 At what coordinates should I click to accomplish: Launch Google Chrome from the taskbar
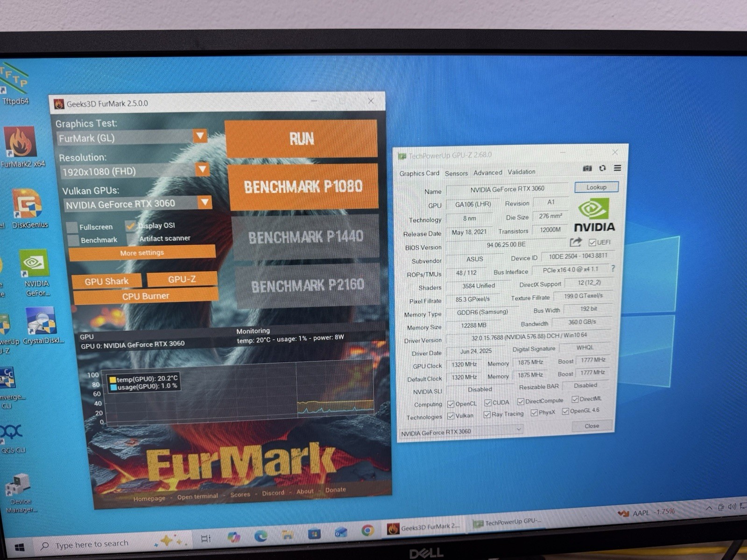(367, 531)
